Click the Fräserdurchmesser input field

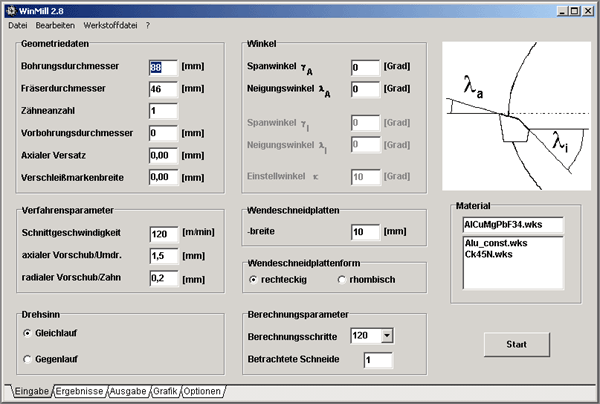[163, 90]
